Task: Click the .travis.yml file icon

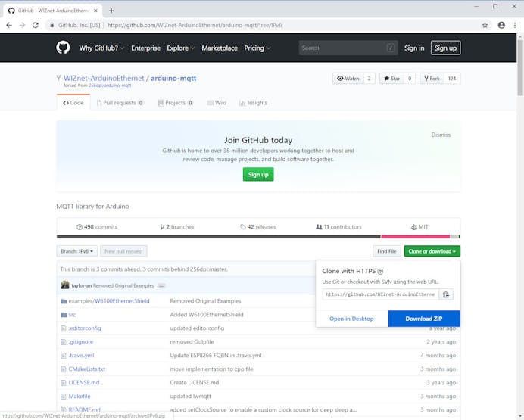Action: point(63,356)
